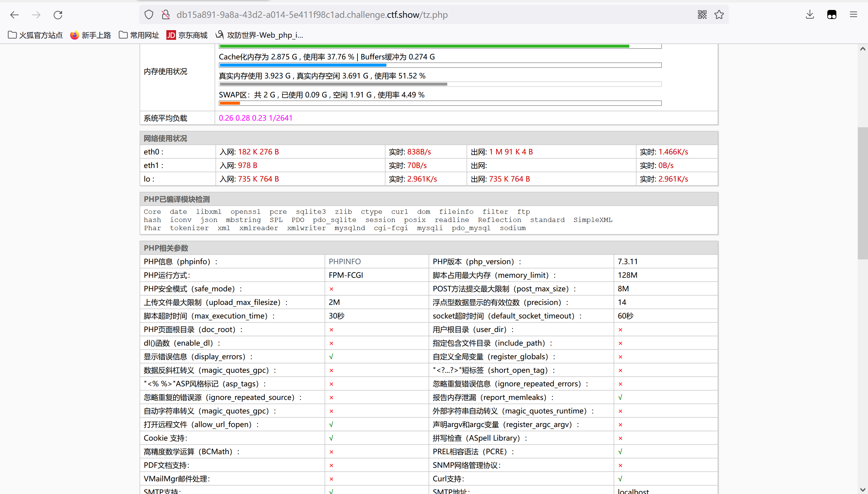Click the allow_url_fopen check mark

pyautogui.click(x=331, y=424)
